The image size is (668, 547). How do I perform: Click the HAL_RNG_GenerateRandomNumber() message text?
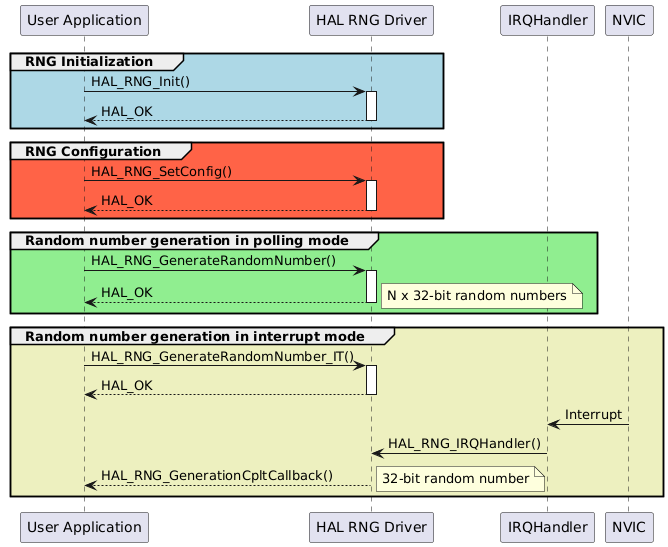coord(213,260)
